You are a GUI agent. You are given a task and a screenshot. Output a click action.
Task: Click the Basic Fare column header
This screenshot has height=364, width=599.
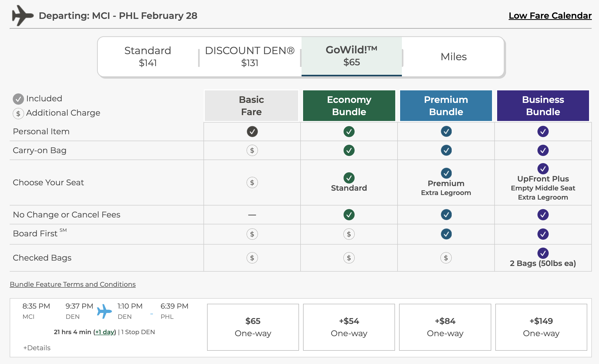251,106
